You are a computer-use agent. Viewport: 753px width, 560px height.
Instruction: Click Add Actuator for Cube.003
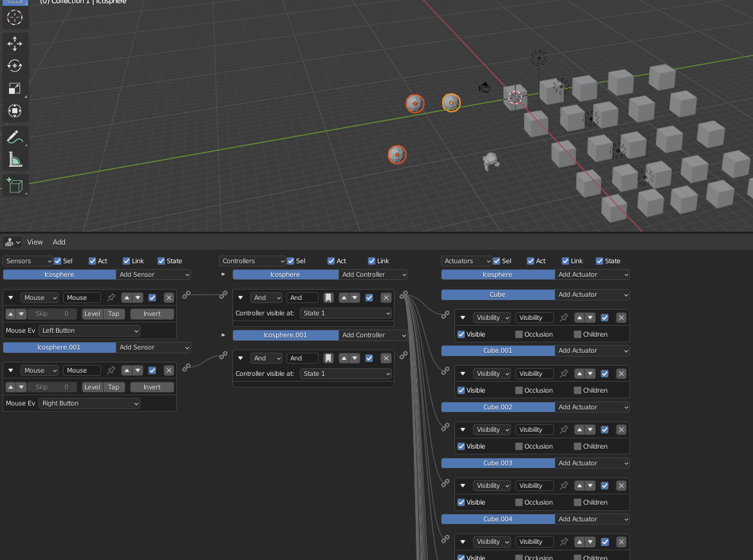592,463
